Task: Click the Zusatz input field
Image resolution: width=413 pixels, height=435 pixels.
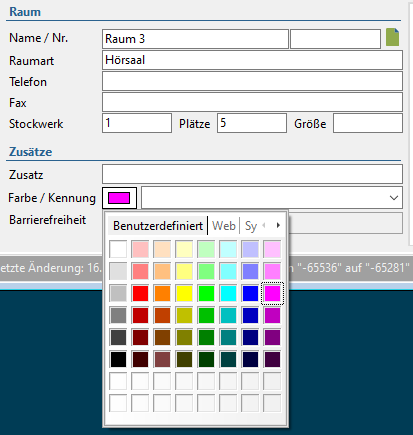Action: pos(252,174)
